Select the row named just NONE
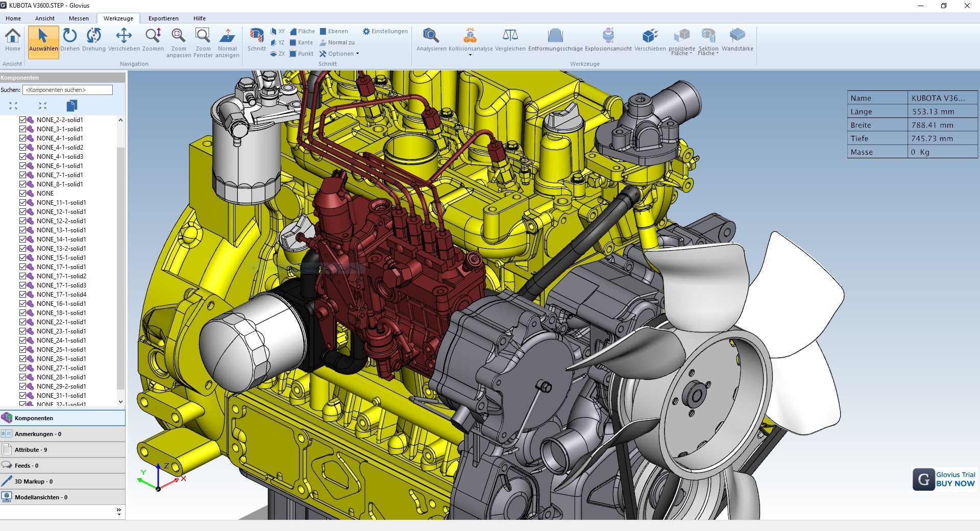The height and width of the screenshot is (531, 980). (45, 194)
